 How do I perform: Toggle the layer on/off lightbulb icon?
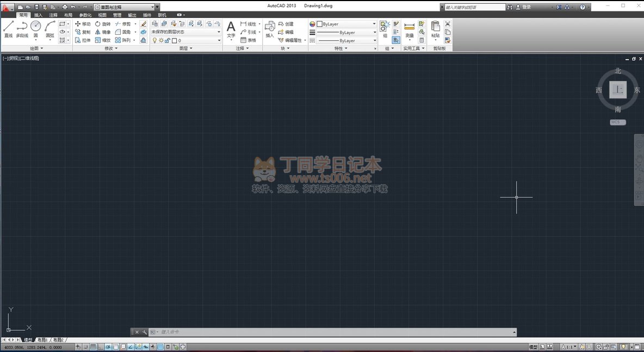point(155,40)
